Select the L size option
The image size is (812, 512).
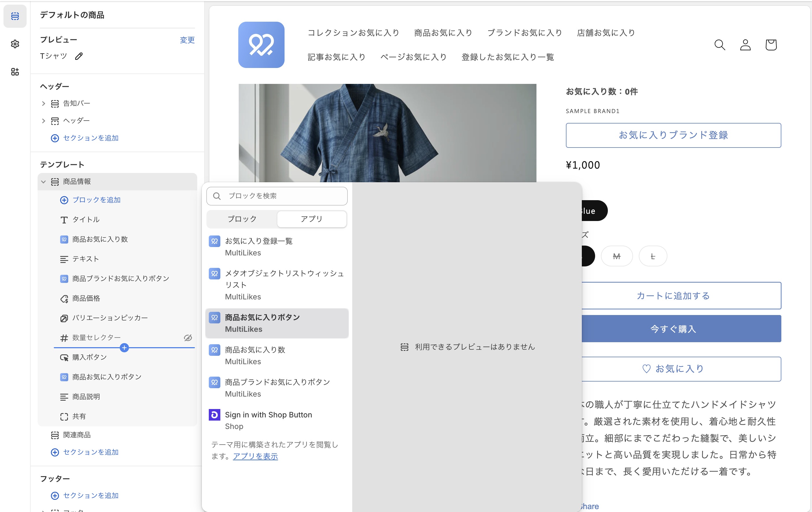click(652, 256)
